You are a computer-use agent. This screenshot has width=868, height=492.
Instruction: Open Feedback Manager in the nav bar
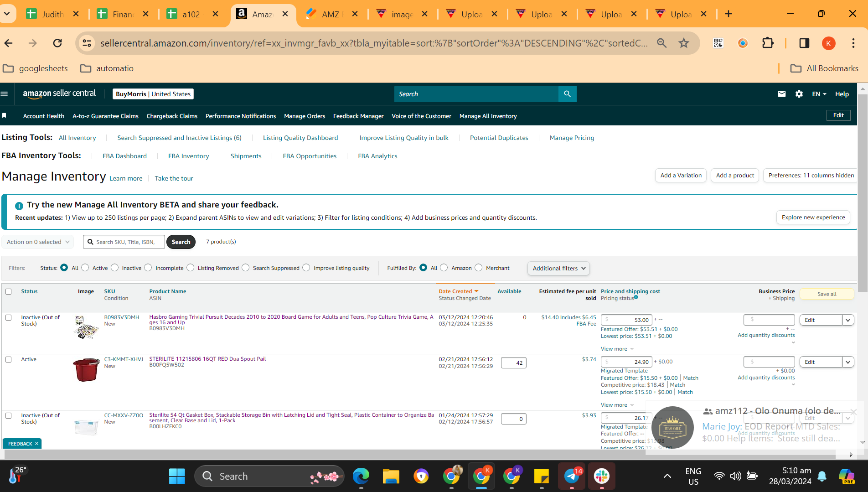[x=358, y=116]
